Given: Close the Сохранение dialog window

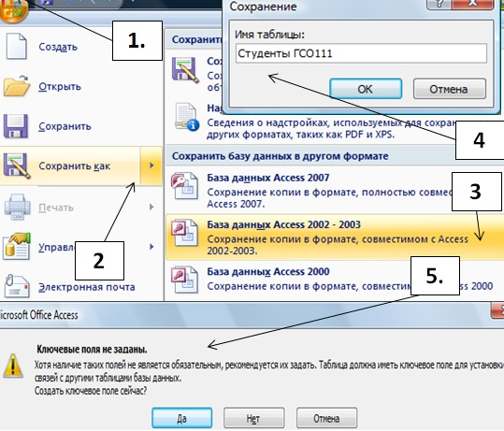Looking at the screenshot, I should pos(473,4).
